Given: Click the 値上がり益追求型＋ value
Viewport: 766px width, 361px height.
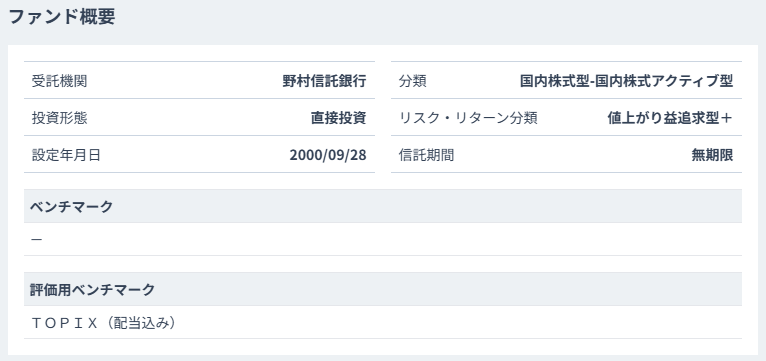Looking at the screenshot, I should tap(670, 118).
